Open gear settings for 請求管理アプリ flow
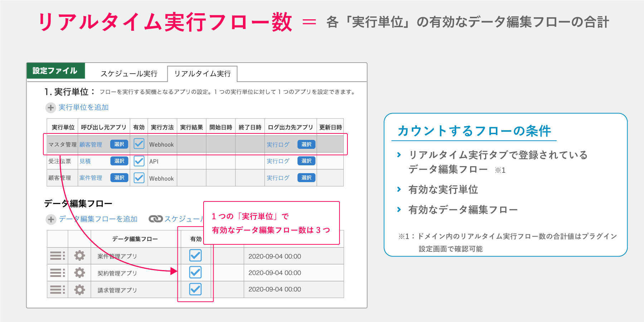Image resolution: width=644 pixels, height=322 pixels. pos(79,289)
